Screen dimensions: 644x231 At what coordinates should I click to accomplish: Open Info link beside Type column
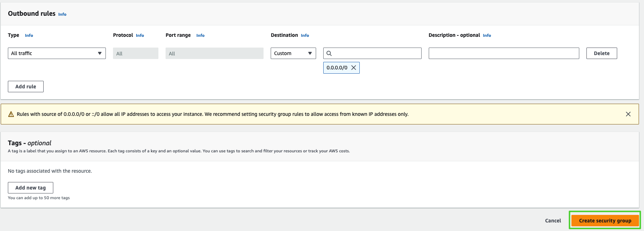[x=29, y=35]
